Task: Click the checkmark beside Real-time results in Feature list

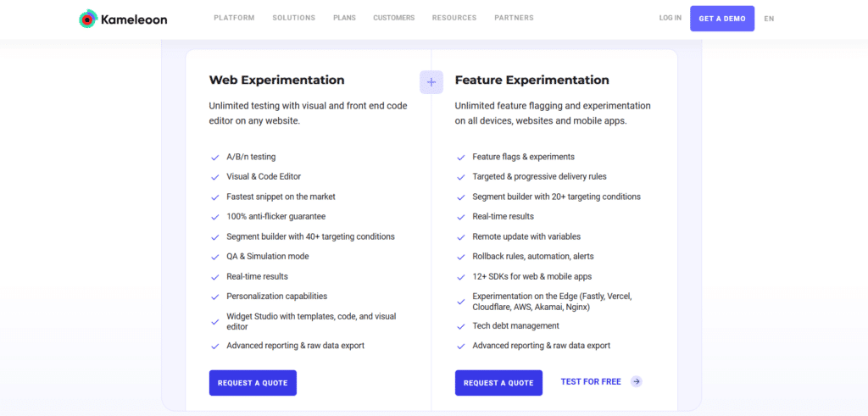Action: coord(460,217)
